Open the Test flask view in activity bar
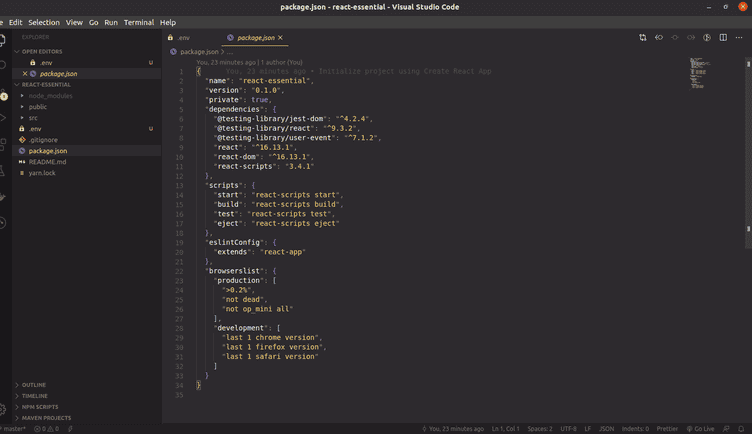The width and height of the screenshot is (752, 434). (x=2, y=170)
